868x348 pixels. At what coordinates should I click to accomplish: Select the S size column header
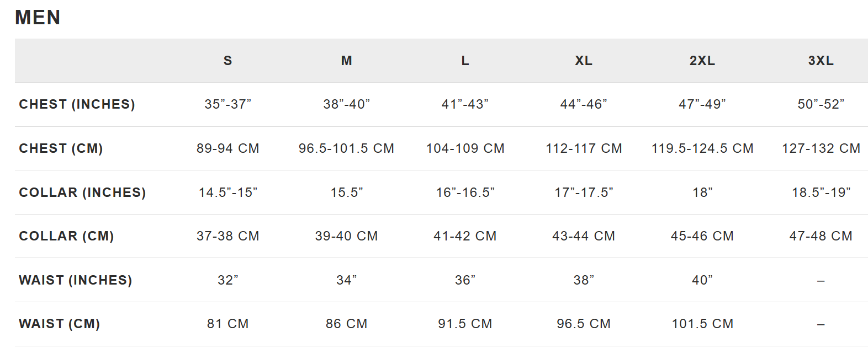227,61
